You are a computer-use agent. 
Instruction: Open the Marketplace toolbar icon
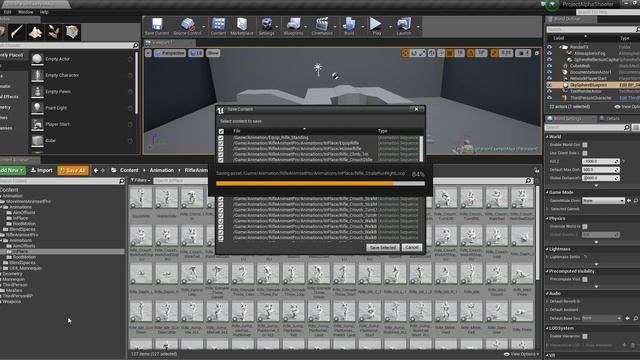(242, 26)
